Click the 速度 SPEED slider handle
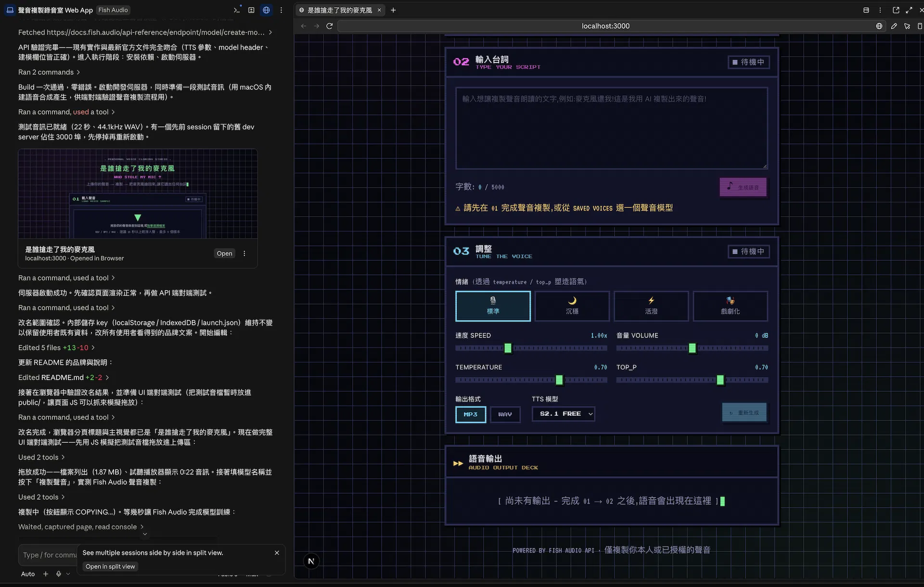924x587 pixels. 508,348
